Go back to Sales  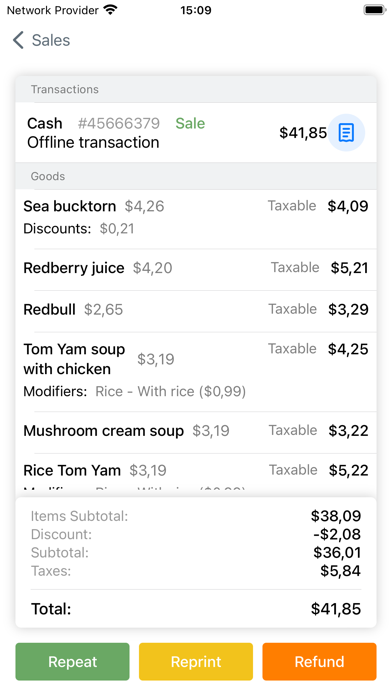pyautogui.click(x=41, y=40)
